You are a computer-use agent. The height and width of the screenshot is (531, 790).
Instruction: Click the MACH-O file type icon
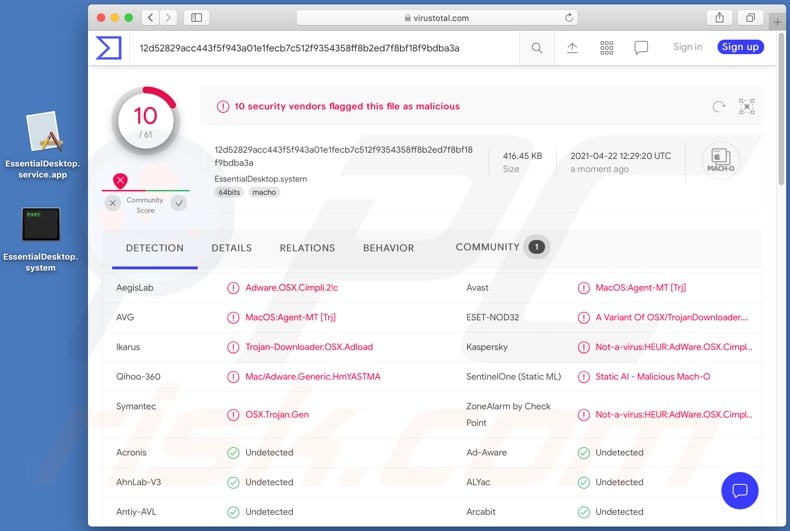tap(720, 160)
